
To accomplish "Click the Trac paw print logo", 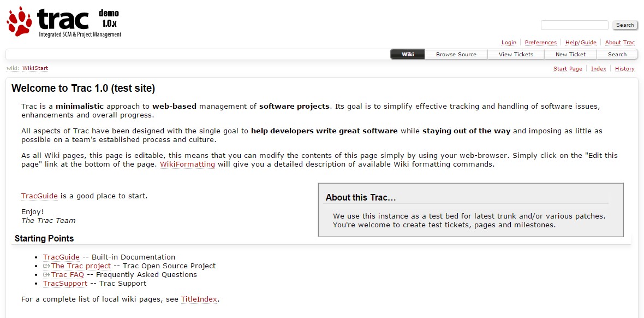I will point(19,21).
